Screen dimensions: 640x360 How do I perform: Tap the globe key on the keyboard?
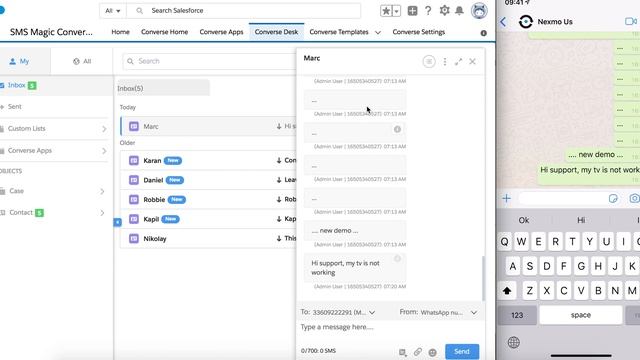(513, 342)
